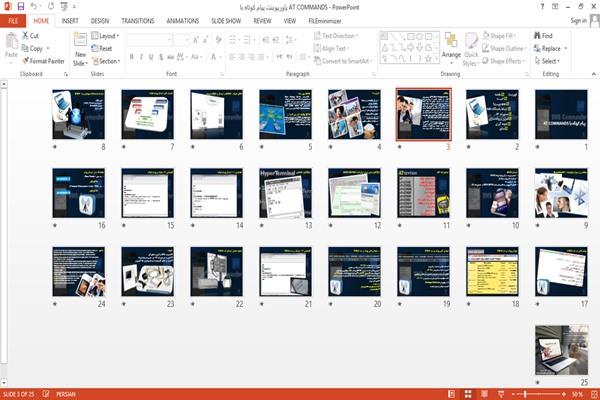Click the Cut scissors icon
600x400 pixels.
tap(25, 35)
